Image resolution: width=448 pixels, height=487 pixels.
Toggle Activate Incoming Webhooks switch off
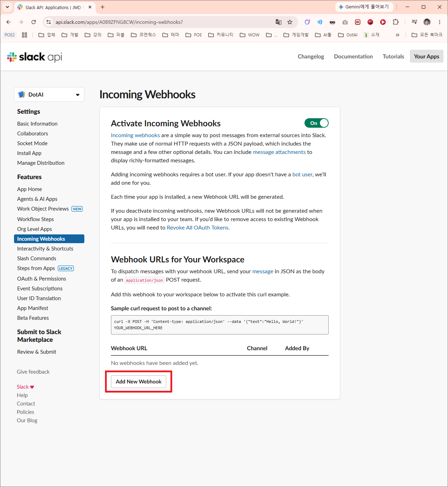[x=316, y=123]
